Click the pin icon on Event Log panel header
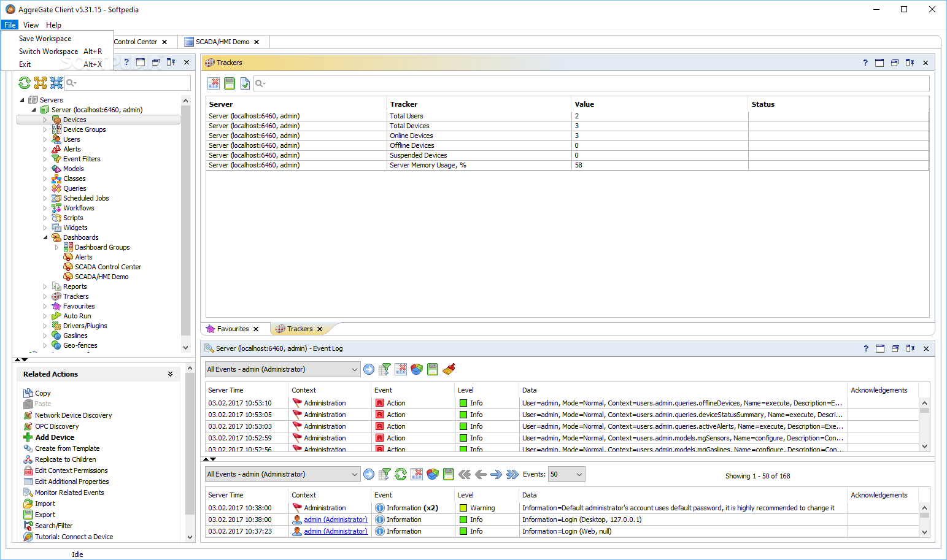Screen dimensions: 947x560 tap(910, 348)
